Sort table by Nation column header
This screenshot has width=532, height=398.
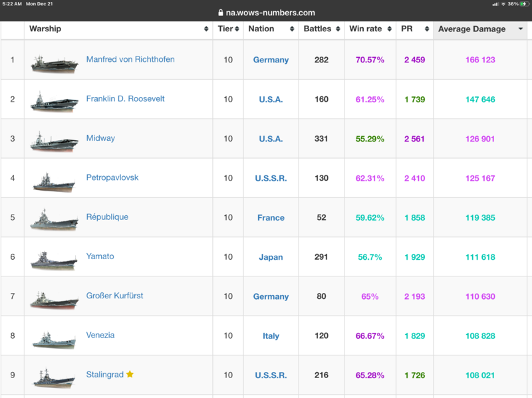261,29
